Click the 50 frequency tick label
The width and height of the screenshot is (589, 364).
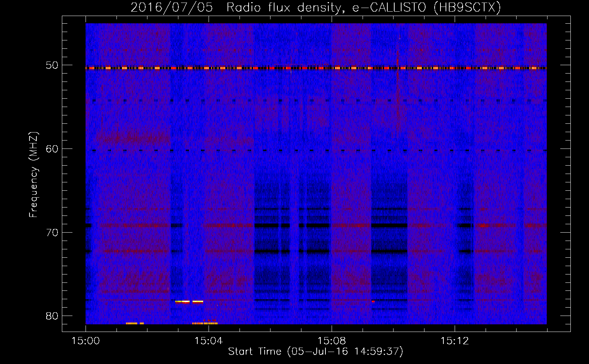[52, 66]
